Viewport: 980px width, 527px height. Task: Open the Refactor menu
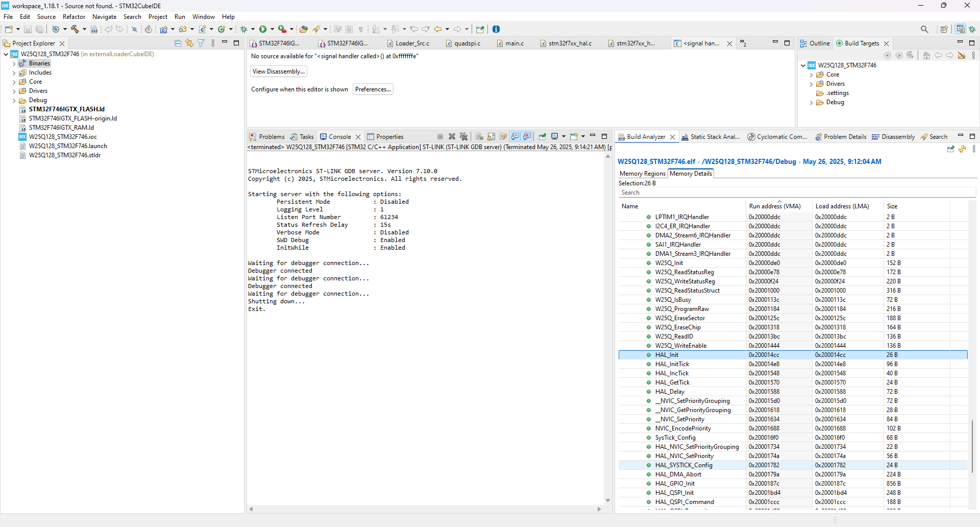click(x=74, y=17)
